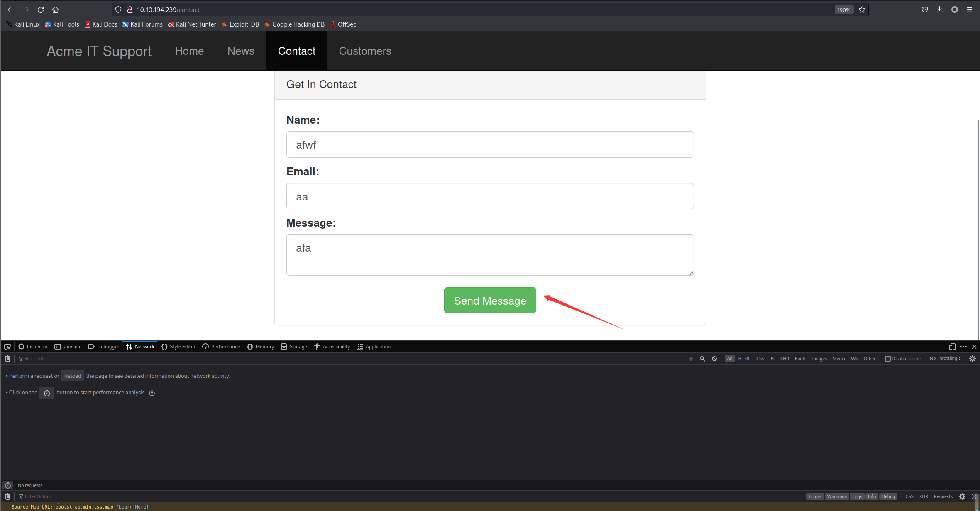Toggle responsive design mode icon
This screenshot has height=511, width=980.
click(x=952, y=347)
